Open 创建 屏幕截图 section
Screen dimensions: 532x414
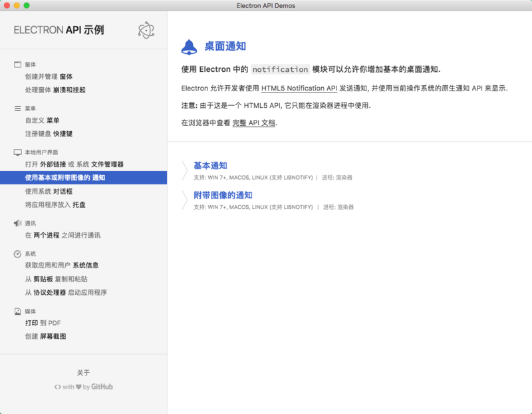[x=45, y=336]
